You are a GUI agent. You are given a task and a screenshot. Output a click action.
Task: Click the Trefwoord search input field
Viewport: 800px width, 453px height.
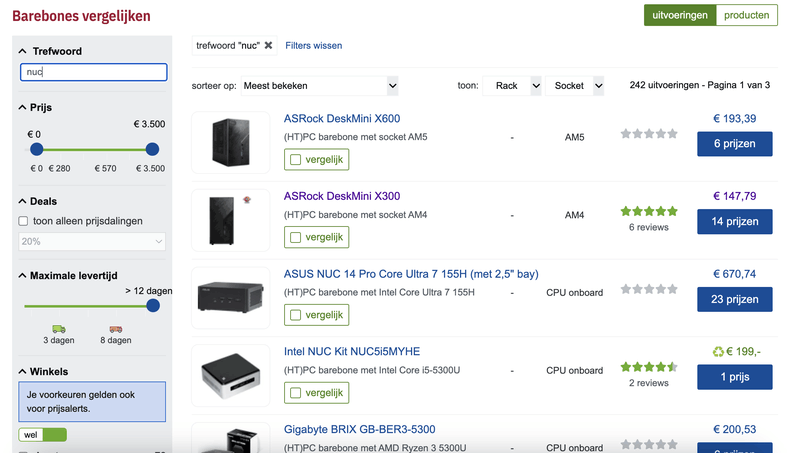[93, 72]
